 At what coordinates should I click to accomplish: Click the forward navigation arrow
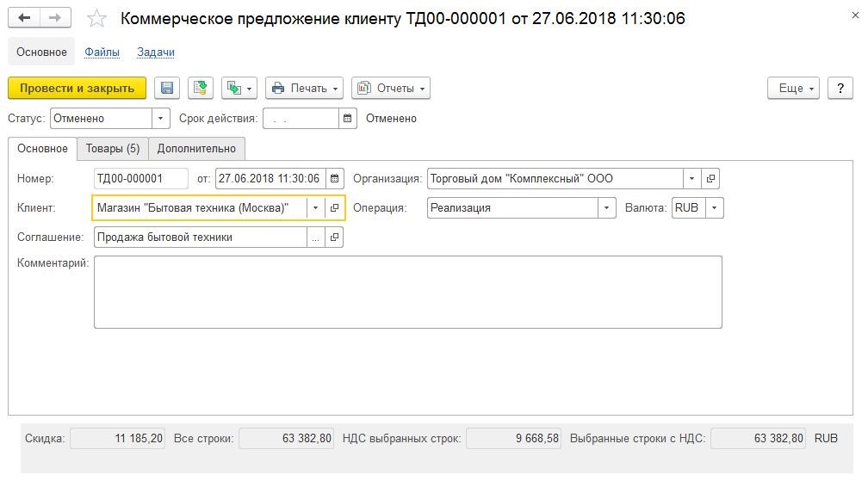[55, 18]
